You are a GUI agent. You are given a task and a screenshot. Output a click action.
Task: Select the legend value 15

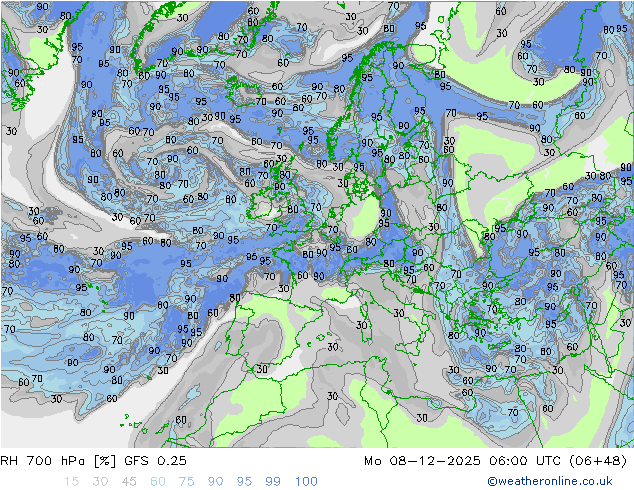(x=71, y=481)
